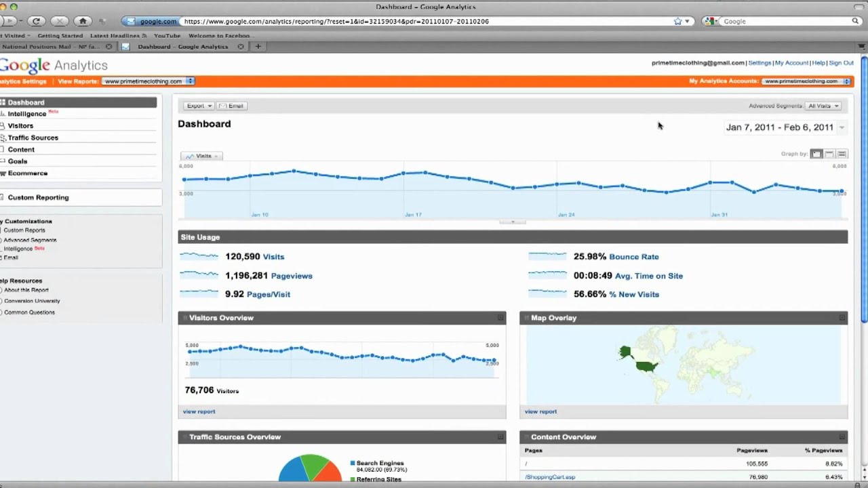The height and width of the screenshot is (488, 868).
Task: Open the Visits metric link
Action: tap(273, 257)
